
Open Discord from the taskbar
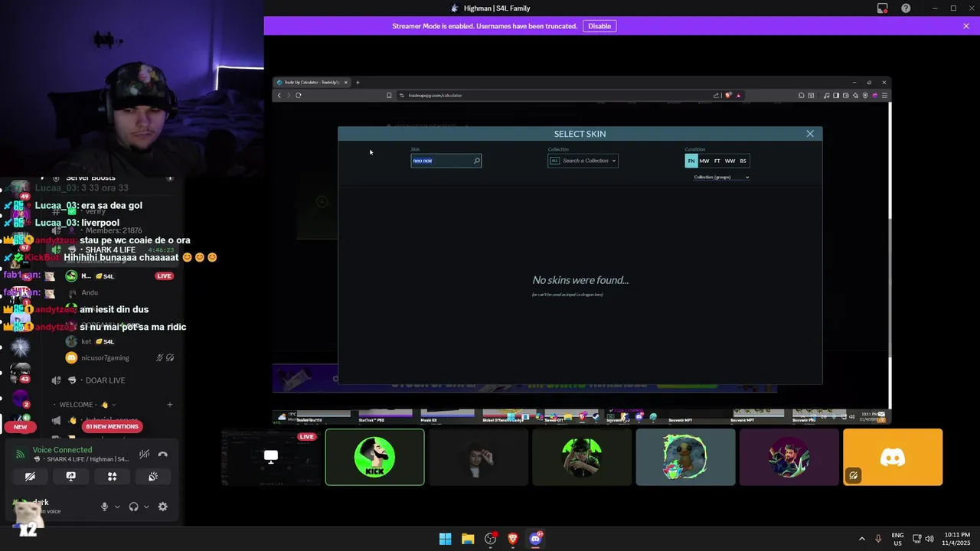(536, 539)
